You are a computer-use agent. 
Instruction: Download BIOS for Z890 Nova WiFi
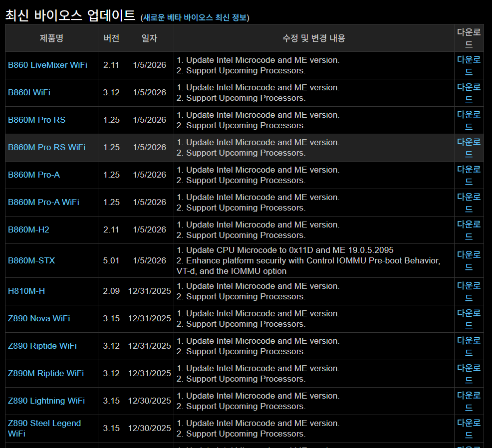coord(469,319)
